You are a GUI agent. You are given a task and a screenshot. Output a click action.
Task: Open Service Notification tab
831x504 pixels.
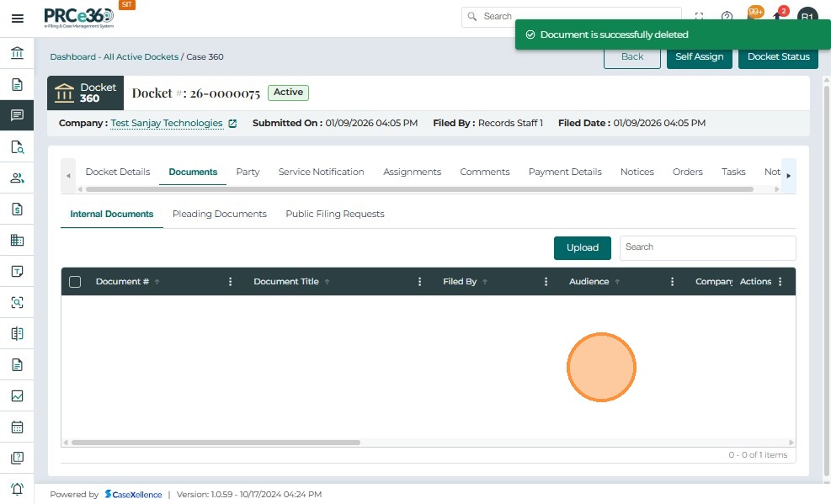pos(321,172)
